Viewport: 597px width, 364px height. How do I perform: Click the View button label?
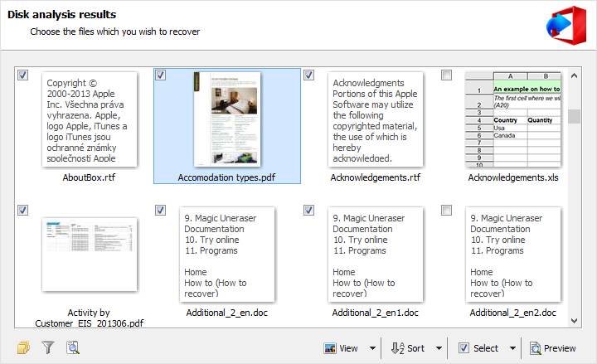348,348
